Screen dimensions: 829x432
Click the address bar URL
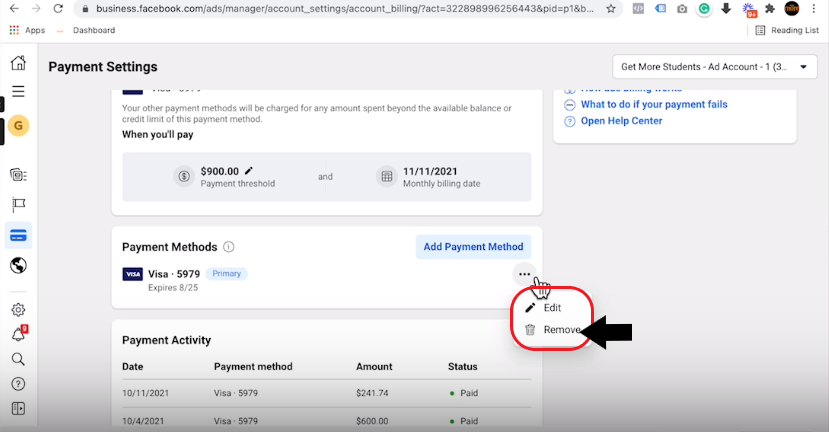(x=344, y=8)
